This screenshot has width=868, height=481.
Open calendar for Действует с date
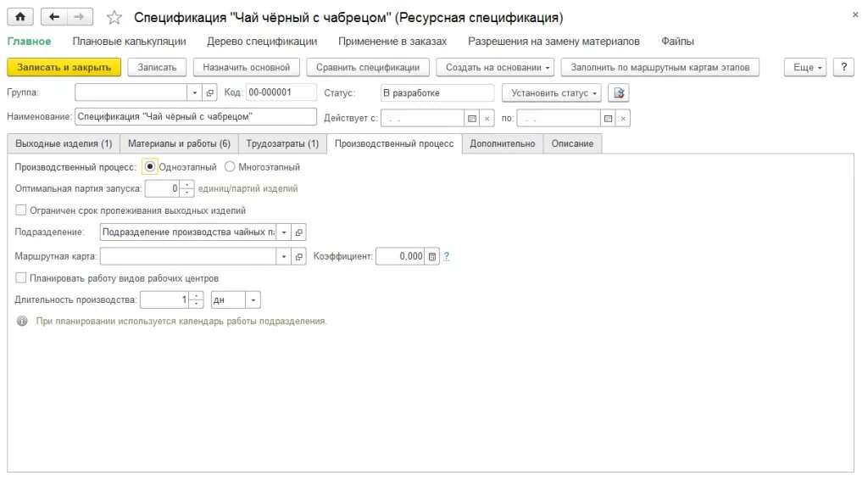(x=471, y=119)
